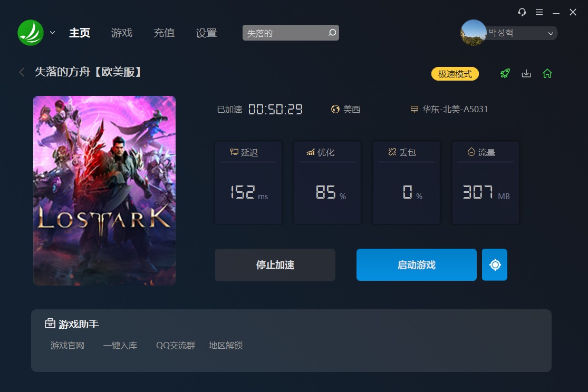Go back using the left arrow

point(22,72)
